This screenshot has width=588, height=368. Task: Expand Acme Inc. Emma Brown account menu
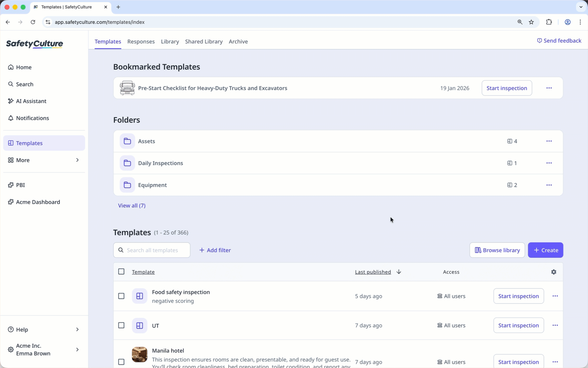[x=44, y=349]
